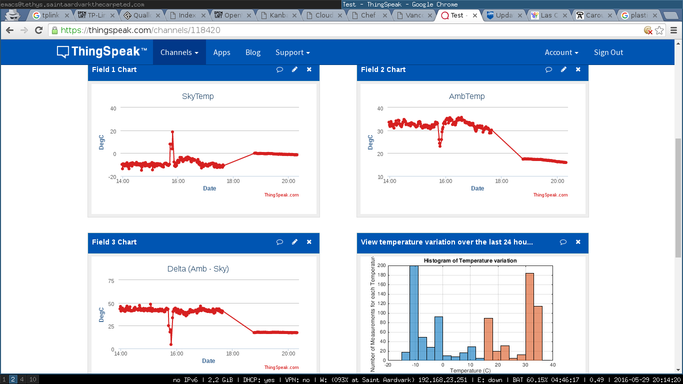Switch to workspace 4 in status bar

pyautogui.click(x=22, y=380)
